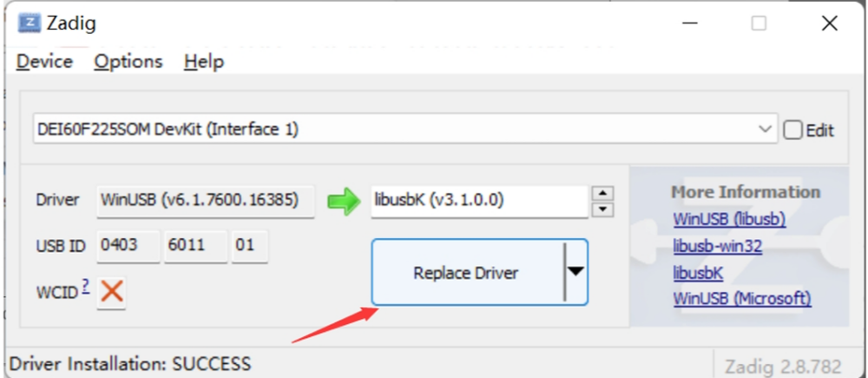868x378 pixels.
Task: Select the DEI60F225SOM DevKit device combo box
Action: click(405, 129)
